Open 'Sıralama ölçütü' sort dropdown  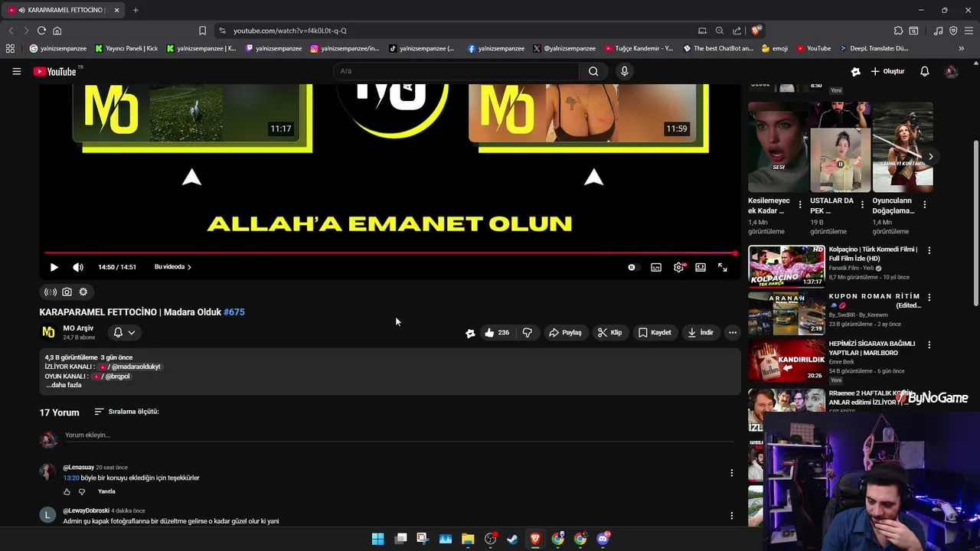[x=126, y=412]
